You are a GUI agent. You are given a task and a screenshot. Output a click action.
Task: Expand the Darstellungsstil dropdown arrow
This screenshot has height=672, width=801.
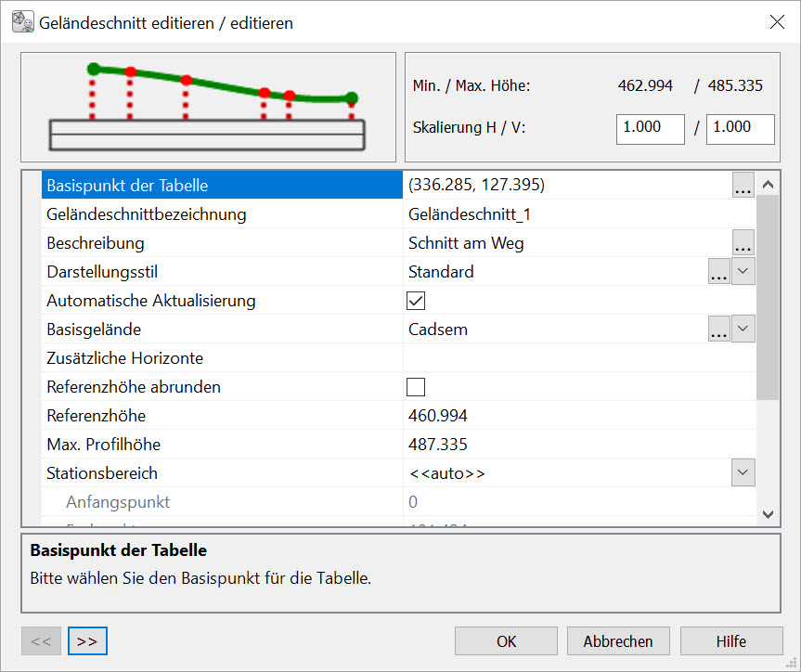pyautogui.click(x=743, y=272)
